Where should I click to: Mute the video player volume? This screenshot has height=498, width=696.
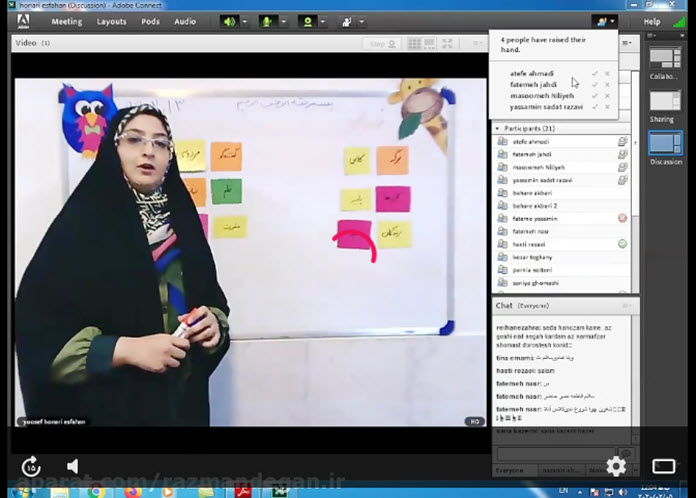pos(72,466)
